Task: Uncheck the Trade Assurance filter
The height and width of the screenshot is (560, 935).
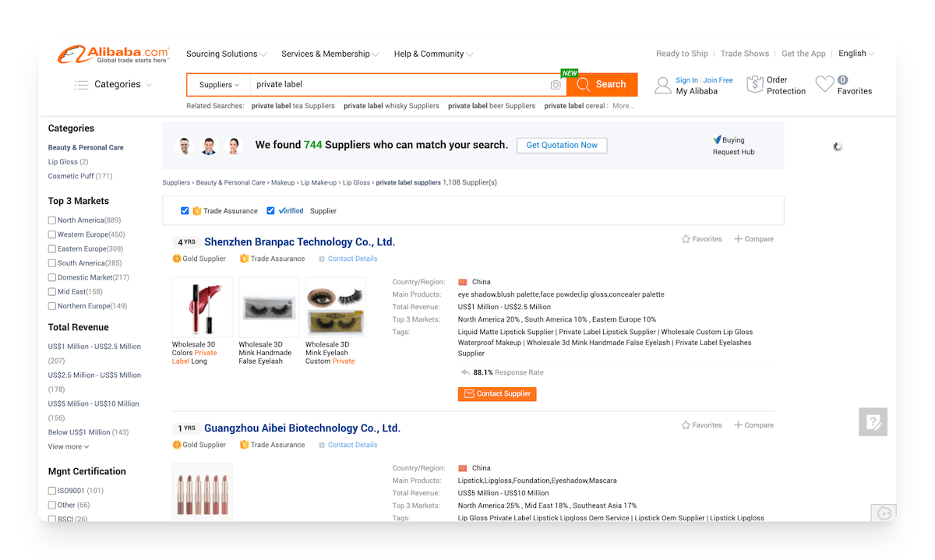Action: (185, 210)
